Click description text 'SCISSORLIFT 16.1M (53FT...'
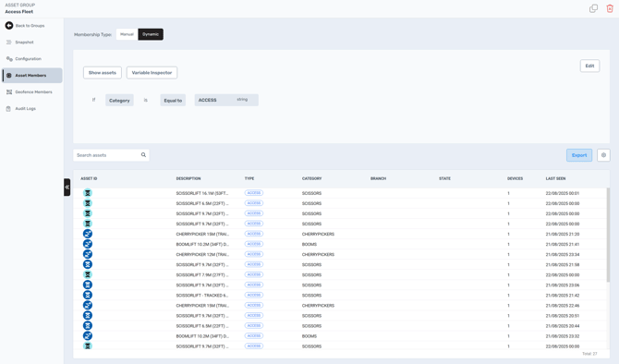The image size is (619, 364). (202, 193)
